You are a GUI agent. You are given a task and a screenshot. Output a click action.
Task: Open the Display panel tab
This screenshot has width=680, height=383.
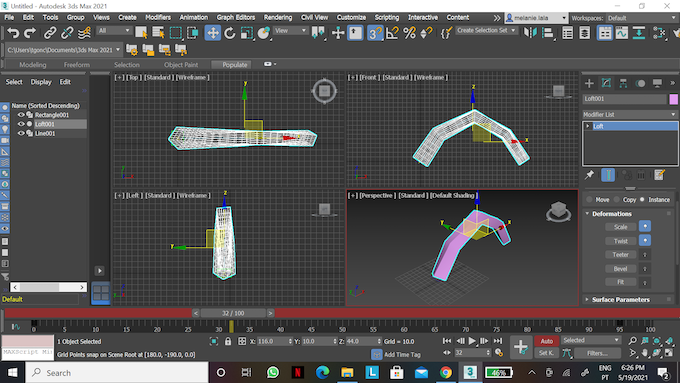coord(657,83)
